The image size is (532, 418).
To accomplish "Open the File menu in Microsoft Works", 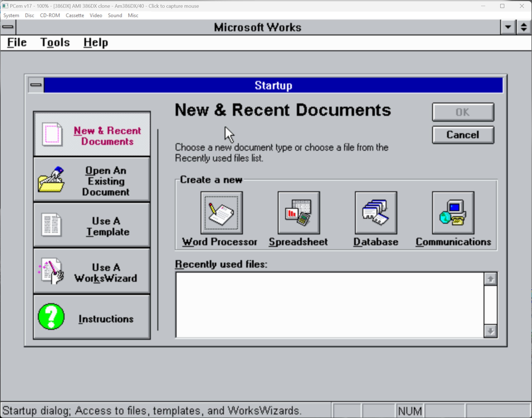I will [x=17, y=43].
